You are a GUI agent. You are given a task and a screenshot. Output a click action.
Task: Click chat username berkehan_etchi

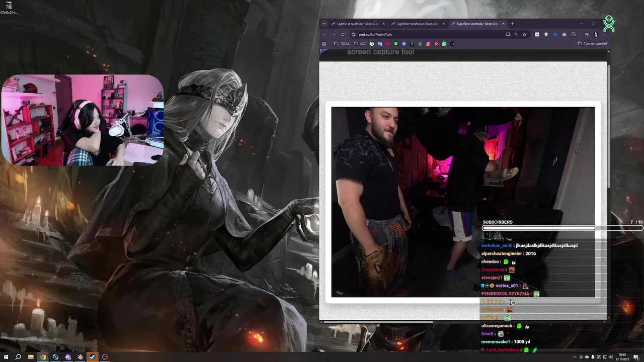[497, 245]
